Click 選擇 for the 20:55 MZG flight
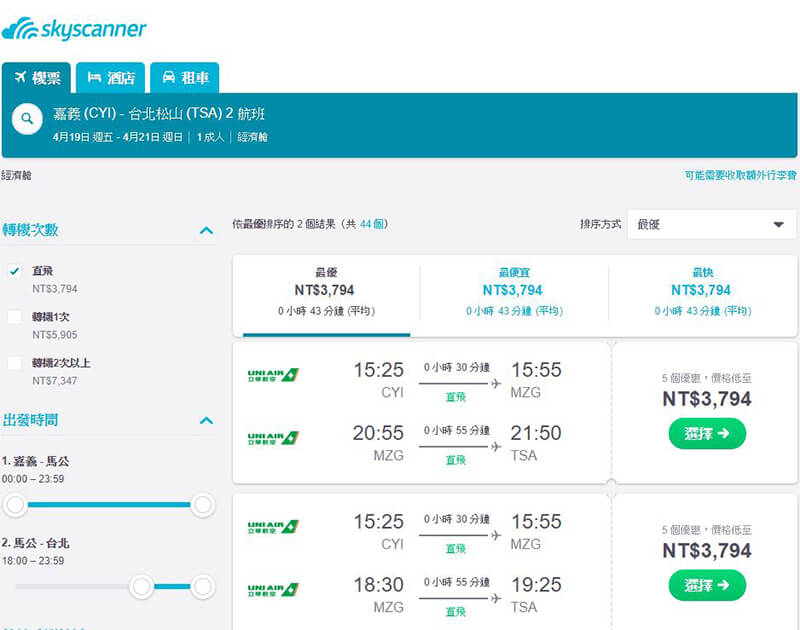This screenshot has width=800, height=630. [x=707, y=434]
